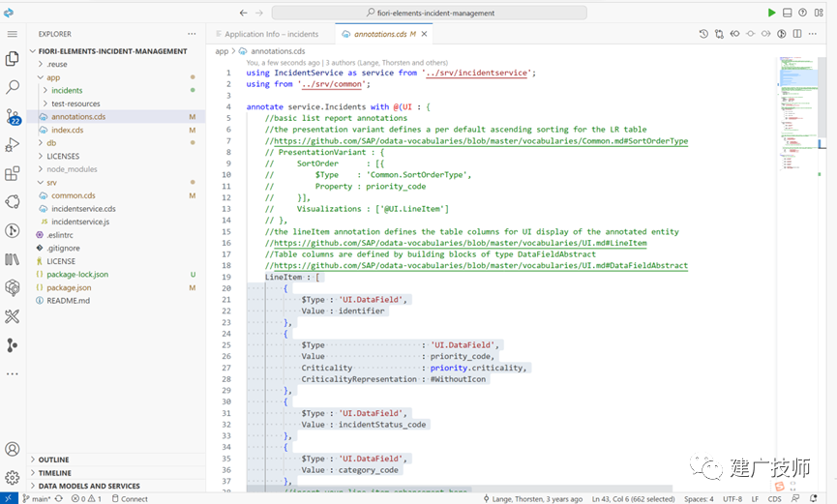
Task: Open More Actions ellipsis in editor toolbar
Action: pyautogui.click(x=813, y=34)
